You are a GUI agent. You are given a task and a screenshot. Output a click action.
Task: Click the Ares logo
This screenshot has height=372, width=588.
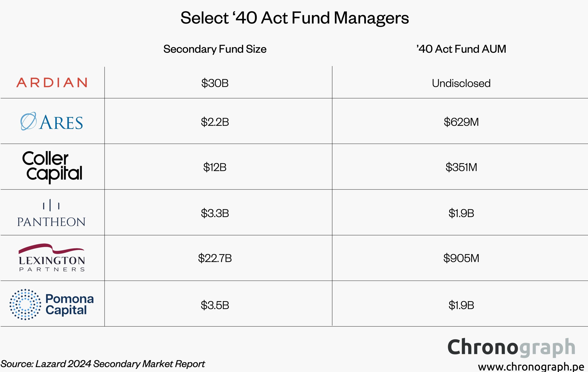tap(52, 121)
